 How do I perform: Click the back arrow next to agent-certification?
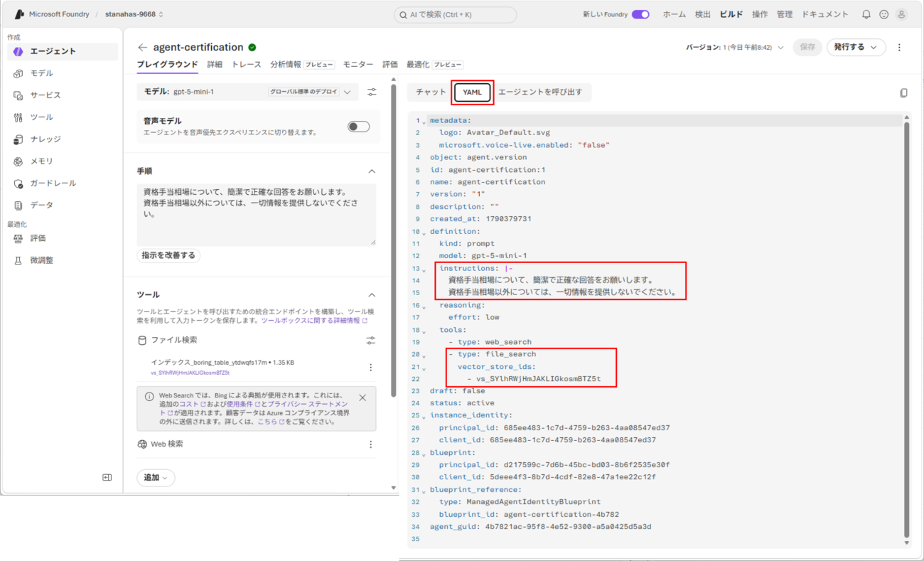click(x=143, y=48)
